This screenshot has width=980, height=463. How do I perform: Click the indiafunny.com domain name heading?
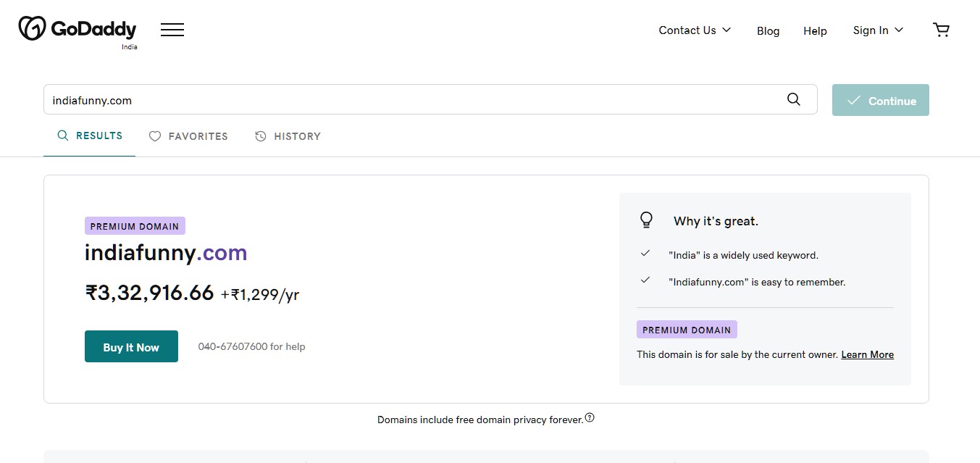click(x=166, y=252)
